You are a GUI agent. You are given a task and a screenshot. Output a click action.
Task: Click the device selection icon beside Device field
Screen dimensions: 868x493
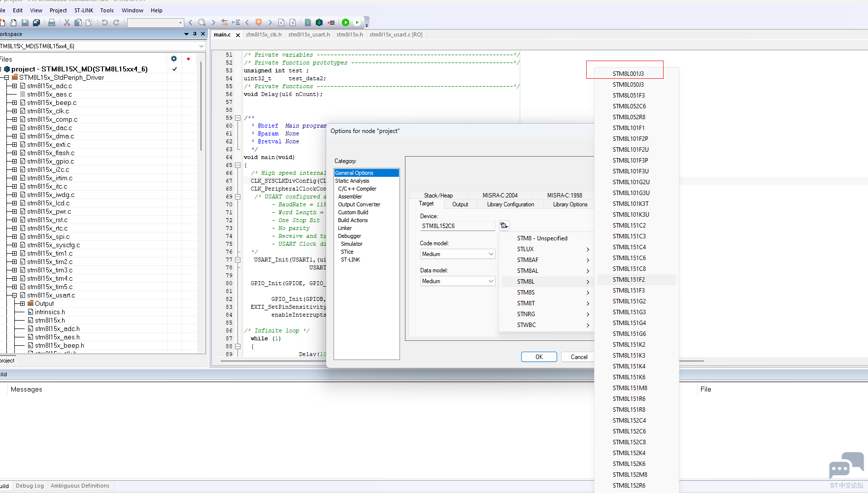(x=504, y=225)
